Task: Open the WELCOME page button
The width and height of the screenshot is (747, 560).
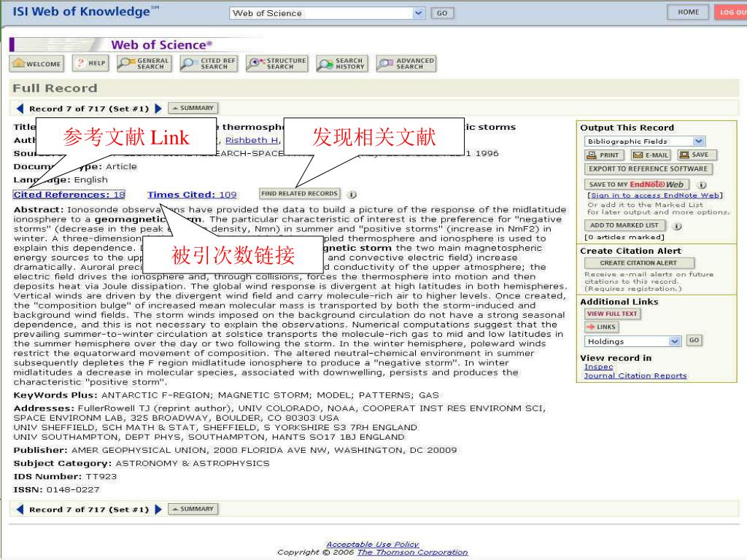Action: [36, 63]
